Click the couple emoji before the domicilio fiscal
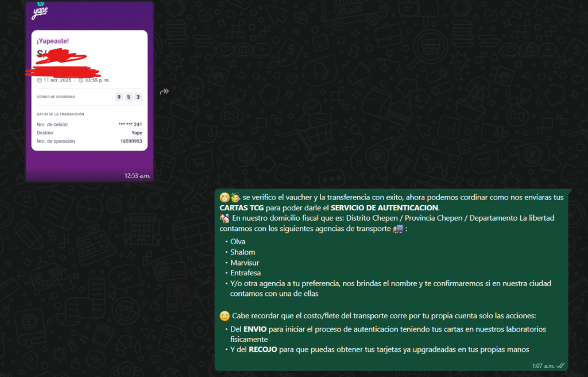Screen dimensions: 588x377 point(225,218)
